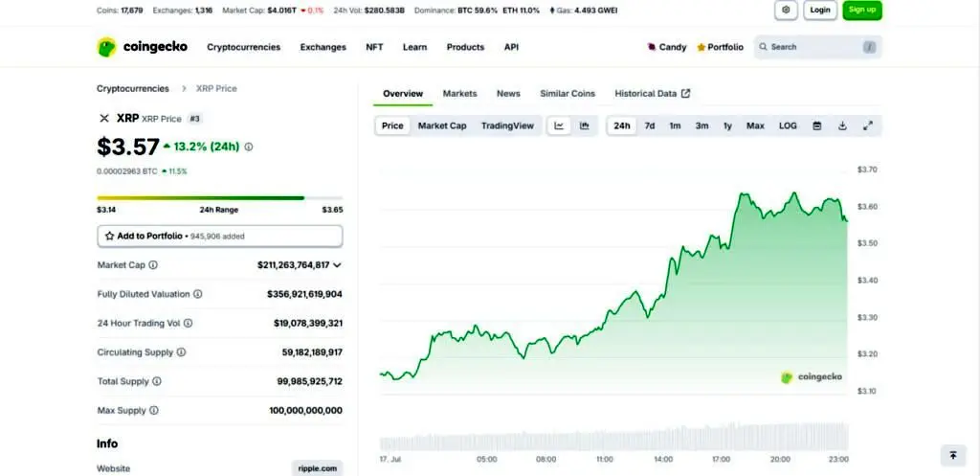This screenshot has width=980, height=476.
Task: Select the 3m time range
Action: coord(702,125)
